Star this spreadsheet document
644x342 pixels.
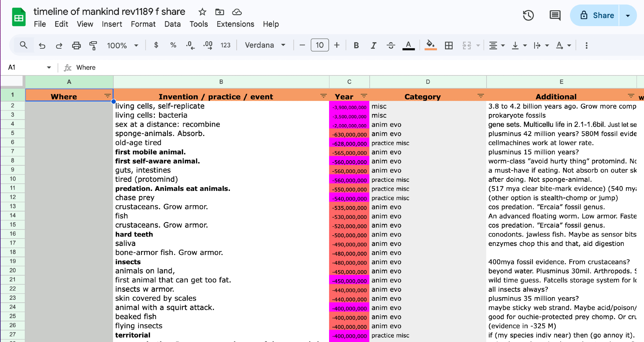tap(202, 12)
